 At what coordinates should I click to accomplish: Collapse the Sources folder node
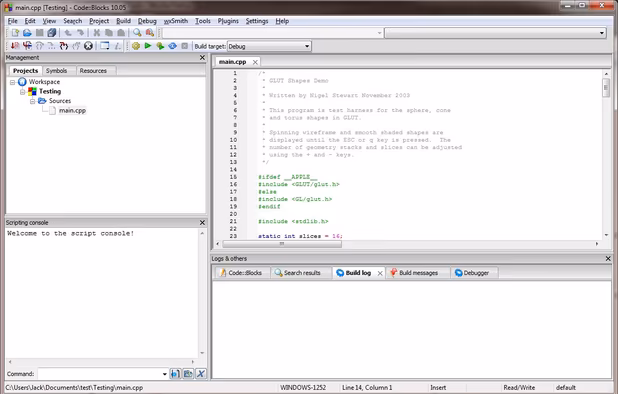33,101
